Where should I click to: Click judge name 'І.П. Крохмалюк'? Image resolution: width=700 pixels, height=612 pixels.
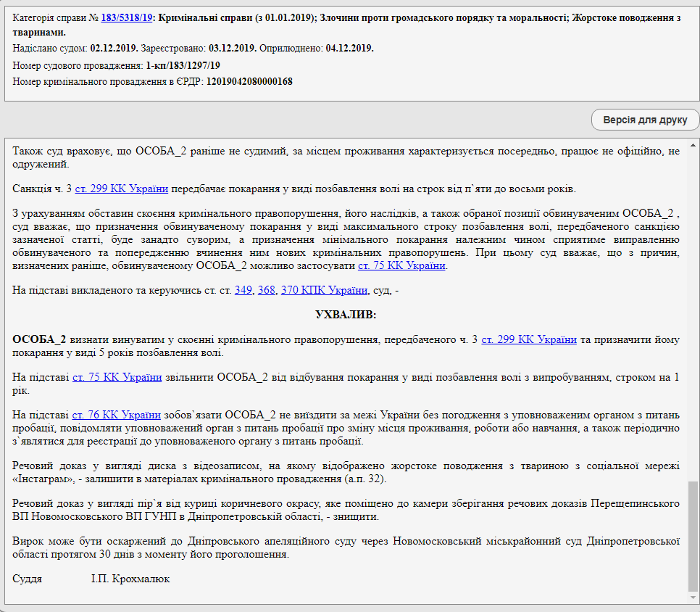[x=130, y=579]
